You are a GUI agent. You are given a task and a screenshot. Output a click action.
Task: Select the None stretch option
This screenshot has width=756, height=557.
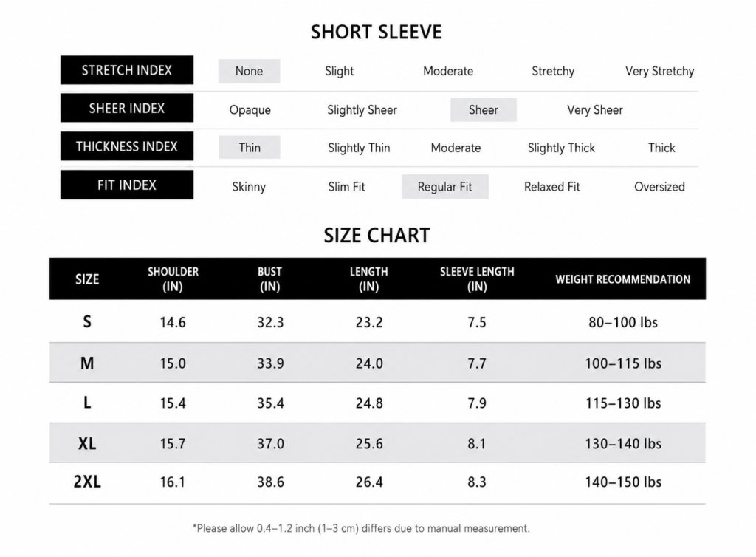pyautogui.click(x=249, y=71)
